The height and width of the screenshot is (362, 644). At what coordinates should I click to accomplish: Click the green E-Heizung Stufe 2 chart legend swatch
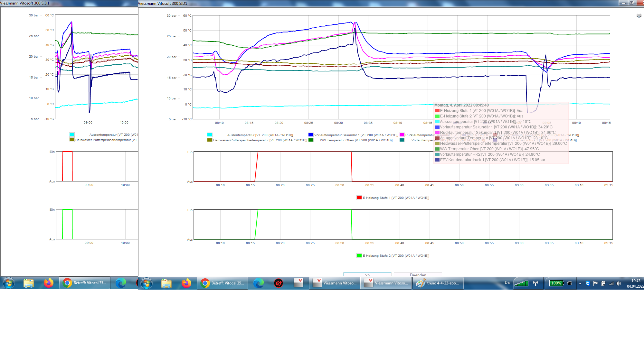(x=359, y=255)
